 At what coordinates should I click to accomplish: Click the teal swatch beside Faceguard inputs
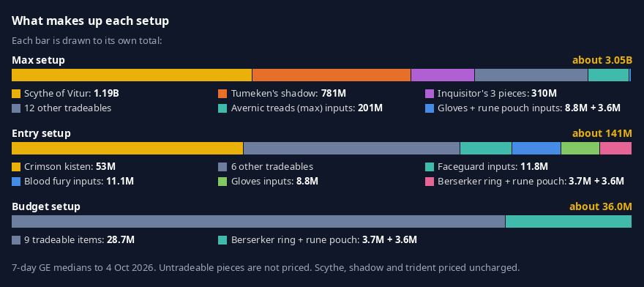[430, 167]
